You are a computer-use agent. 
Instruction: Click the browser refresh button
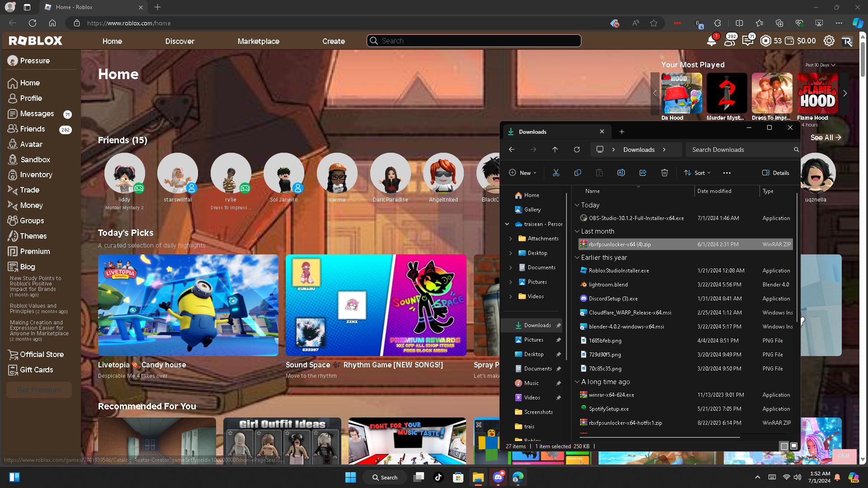tap(33, 23)
